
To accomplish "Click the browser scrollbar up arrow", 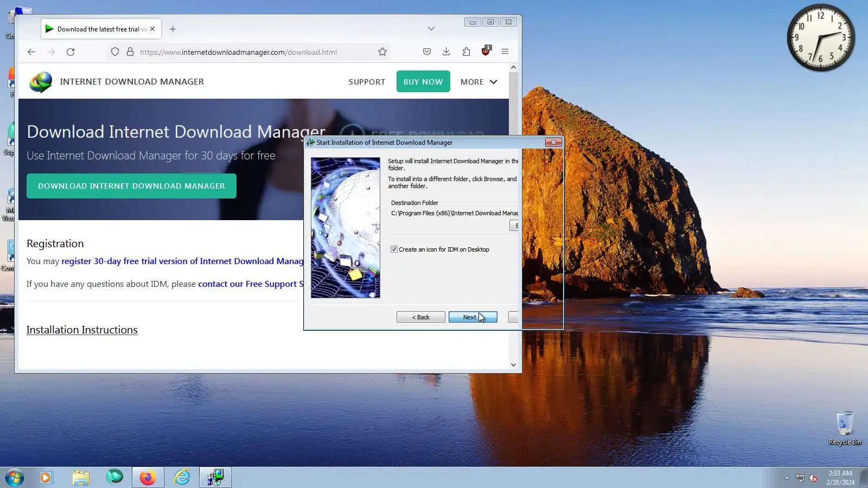I will tap(513, 68).
